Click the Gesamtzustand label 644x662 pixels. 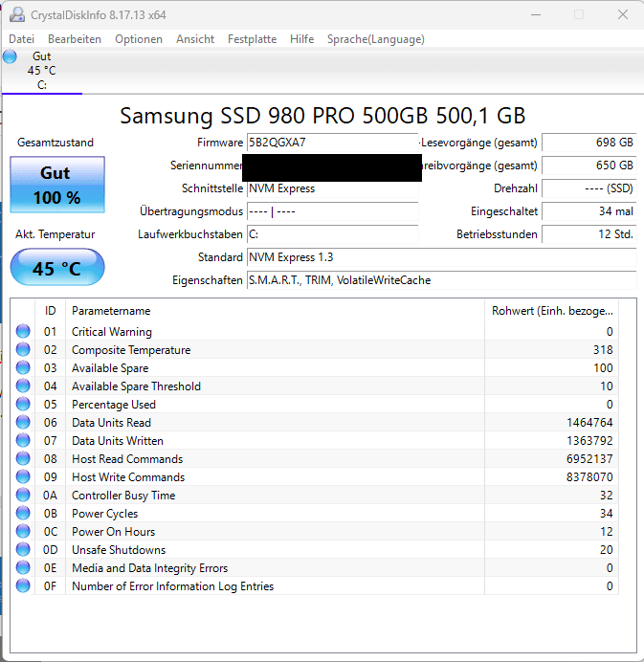(56, 143)
